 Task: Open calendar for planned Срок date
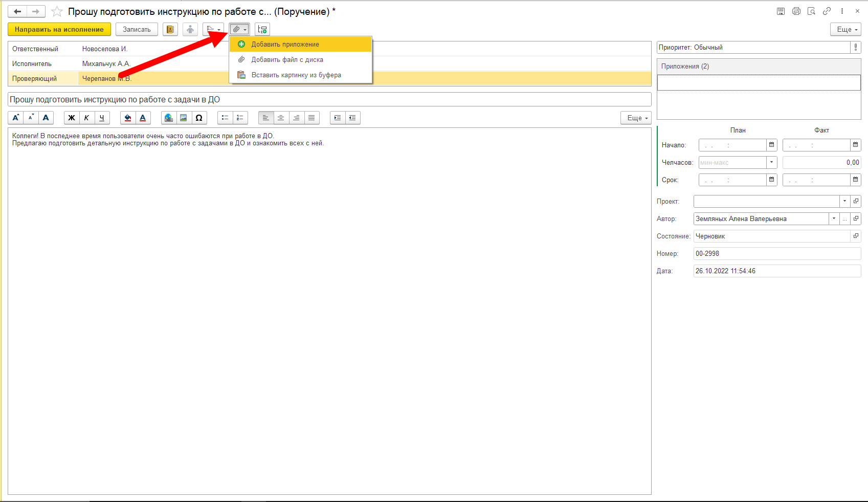point(771,180)
